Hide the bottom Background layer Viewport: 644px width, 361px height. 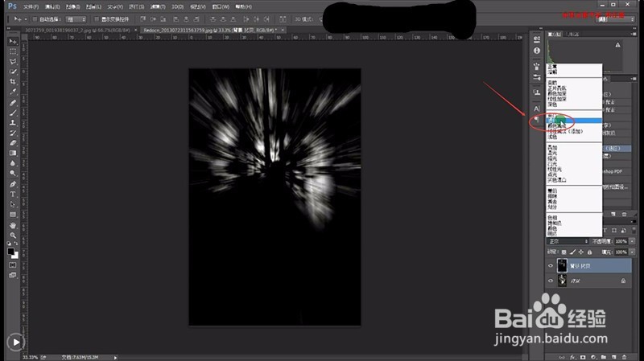click(x=551, y=281)
